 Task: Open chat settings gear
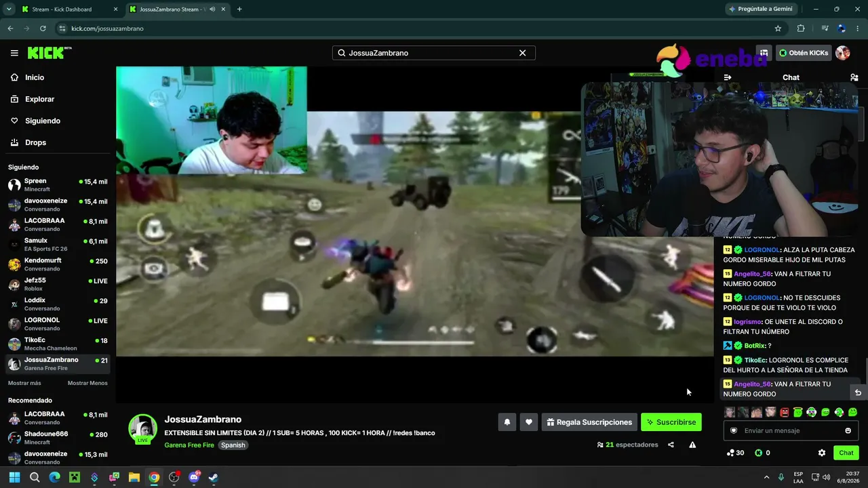pos(822,453)
